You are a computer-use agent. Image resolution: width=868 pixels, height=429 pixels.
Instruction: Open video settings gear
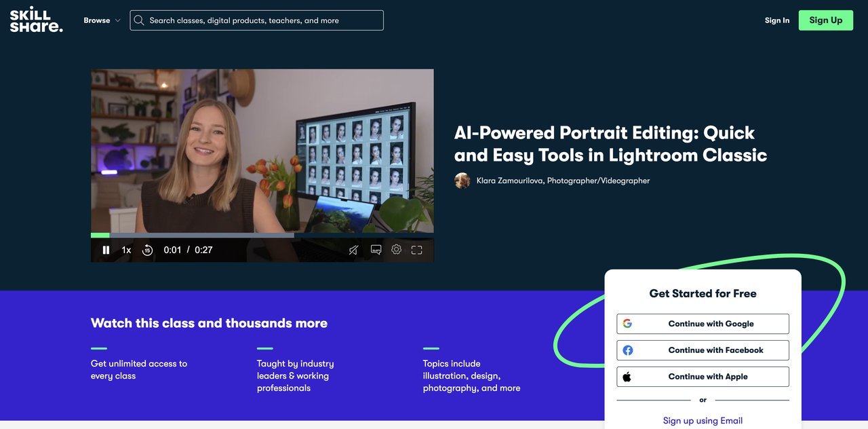(397, 249)
